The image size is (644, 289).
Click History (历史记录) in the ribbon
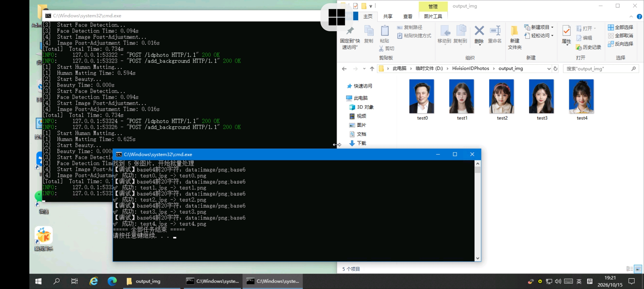[589, 47]
